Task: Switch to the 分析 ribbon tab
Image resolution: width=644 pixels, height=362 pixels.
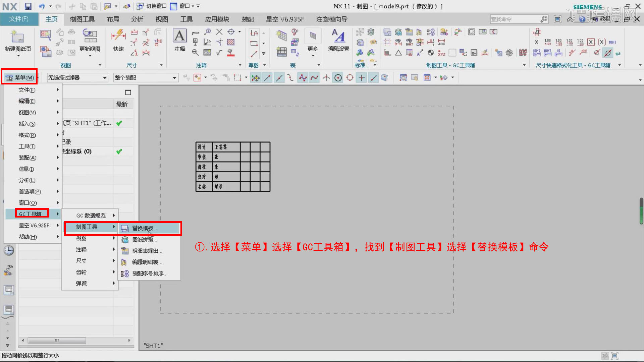Action: [x=137, y=19]
